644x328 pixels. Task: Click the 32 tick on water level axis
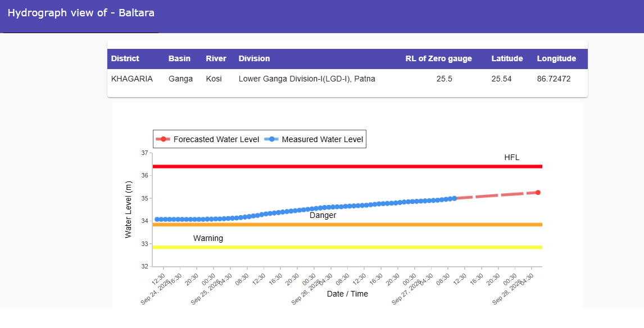(x=144, y=266)
